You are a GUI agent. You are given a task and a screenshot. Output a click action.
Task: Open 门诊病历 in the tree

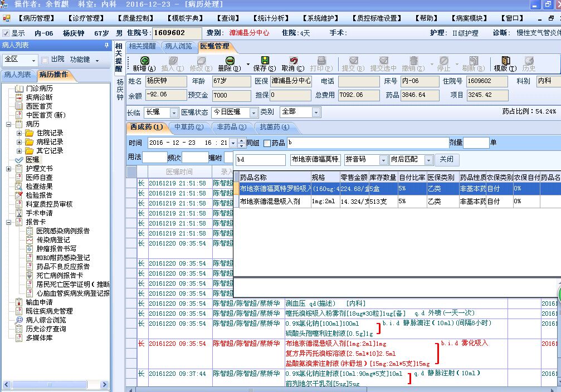coord(40,89)
